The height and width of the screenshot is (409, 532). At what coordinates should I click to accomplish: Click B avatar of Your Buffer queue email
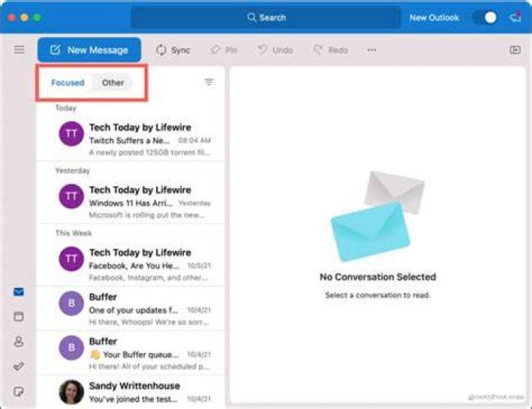pos(71,347)
